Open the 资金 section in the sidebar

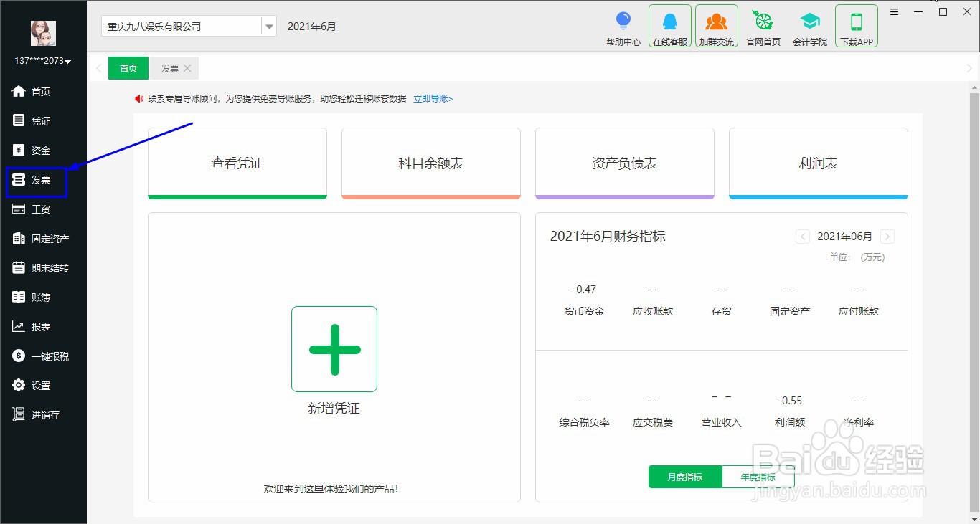click(x=39, y=150)
